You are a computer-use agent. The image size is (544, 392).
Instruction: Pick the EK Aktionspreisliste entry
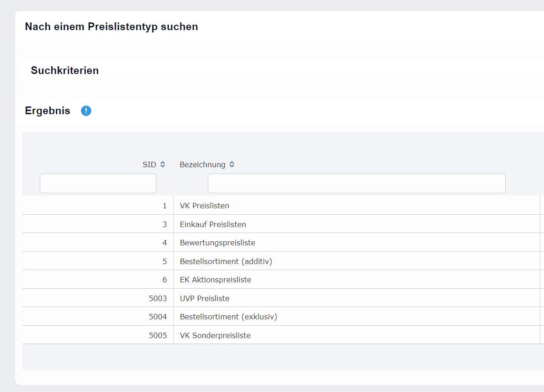click(216, 280)
